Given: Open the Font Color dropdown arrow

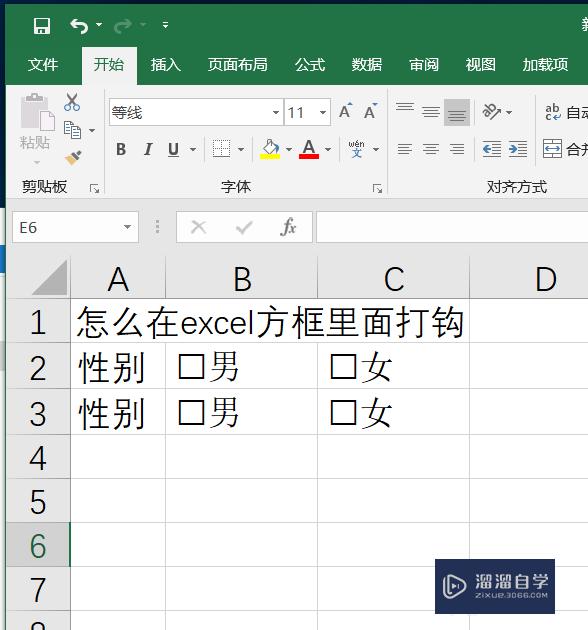Looking at the screenshot, I should point(328,149).
